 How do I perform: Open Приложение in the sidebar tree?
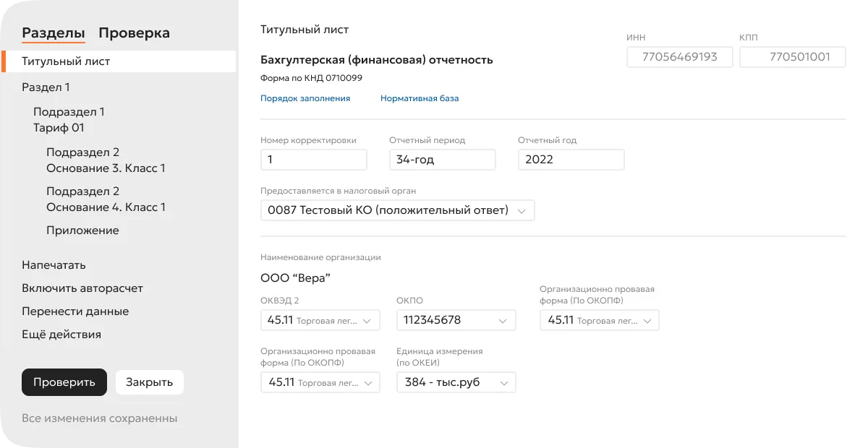coord(82,231)
